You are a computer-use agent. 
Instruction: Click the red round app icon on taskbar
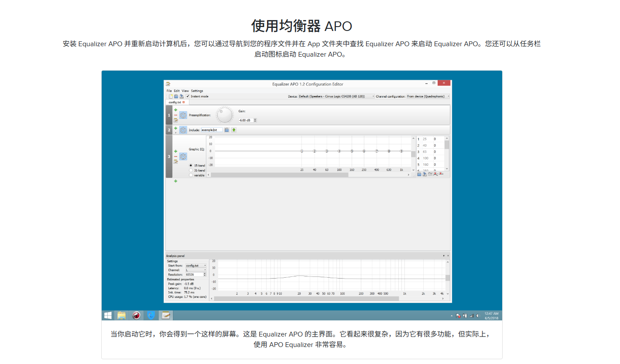coord(136,315)
